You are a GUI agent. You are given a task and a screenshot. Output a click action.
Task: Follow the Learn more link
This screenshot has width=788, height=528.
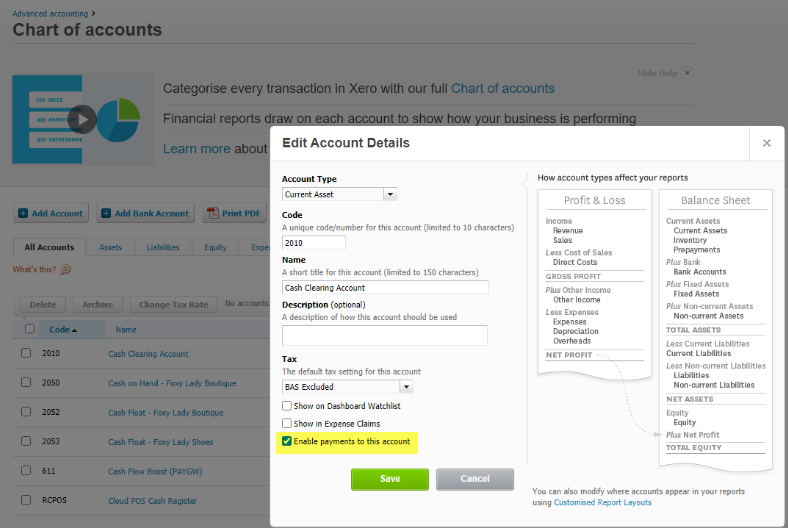click(196, 149)
